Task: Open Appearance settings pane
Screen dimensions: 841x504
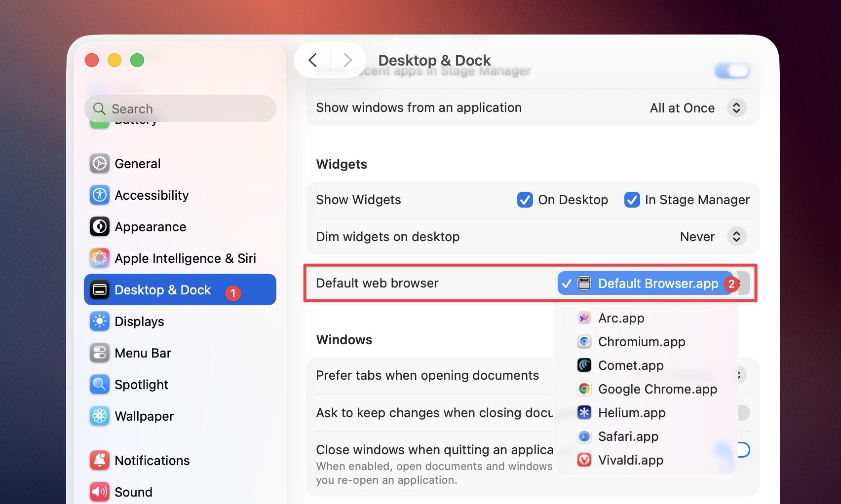Action: (180, 227)
